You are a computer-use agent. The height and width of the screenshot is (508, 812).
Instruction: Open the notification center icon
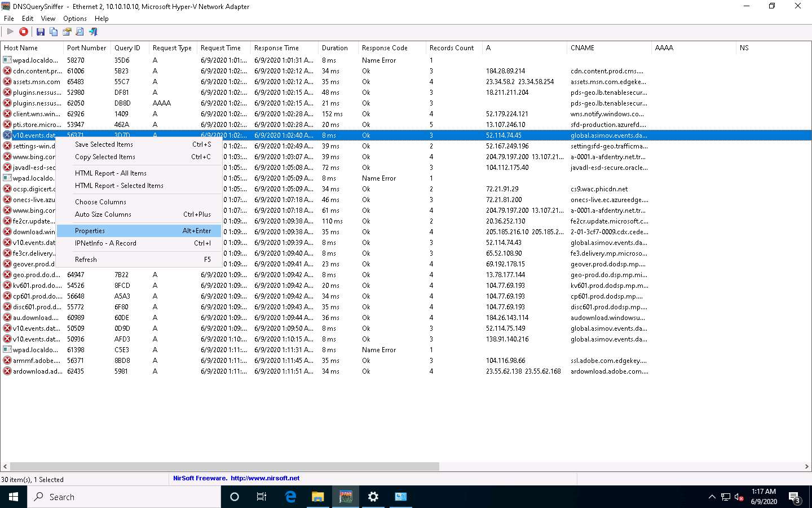[795, 497]
